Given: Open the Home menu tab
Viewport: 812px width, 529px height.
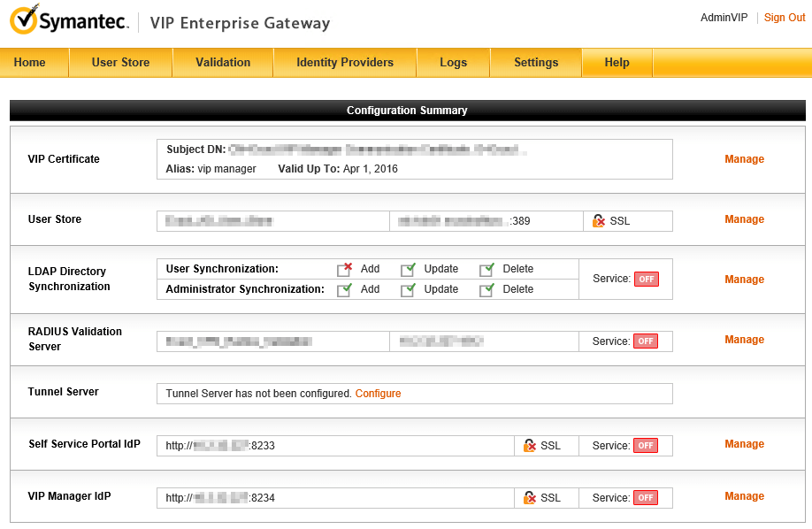Looking at the screenshot, I should click(34, 63).
